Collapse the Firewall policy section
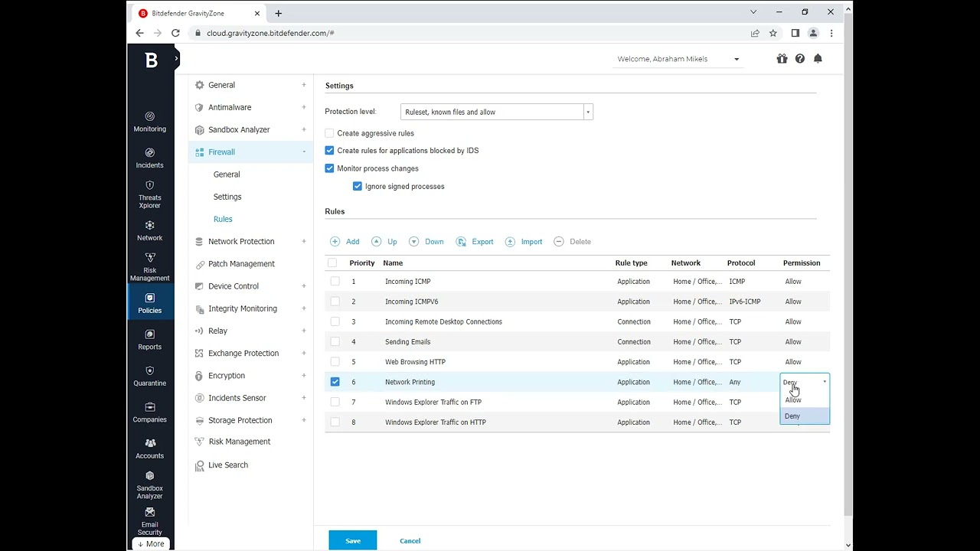 point(304,152)
